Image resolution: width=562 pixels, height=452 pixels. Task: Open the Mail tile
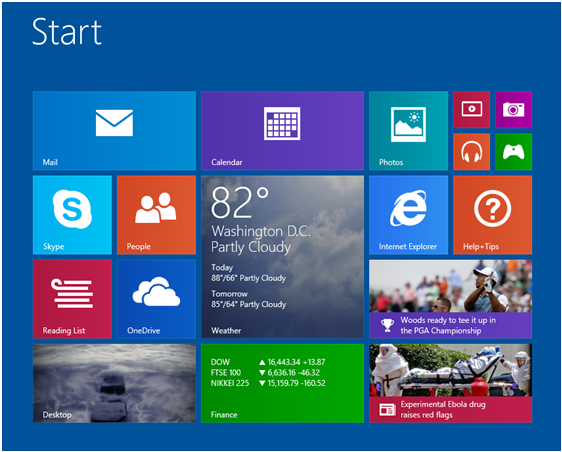pyautogui.click(x=114, y=130)
